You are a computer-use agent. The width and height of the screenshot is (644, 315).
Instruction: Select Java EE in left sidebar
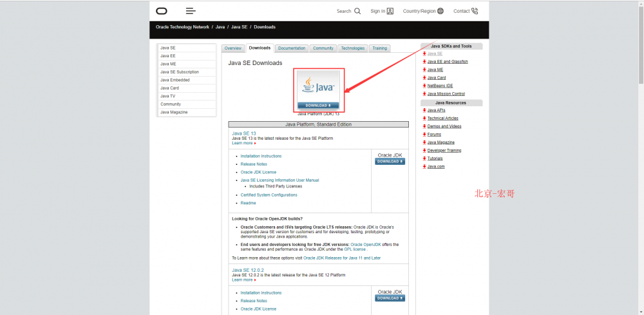[187, 56]
